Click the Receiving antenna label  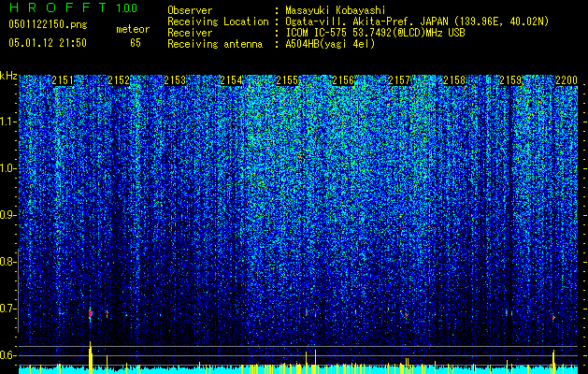[215, 44]
